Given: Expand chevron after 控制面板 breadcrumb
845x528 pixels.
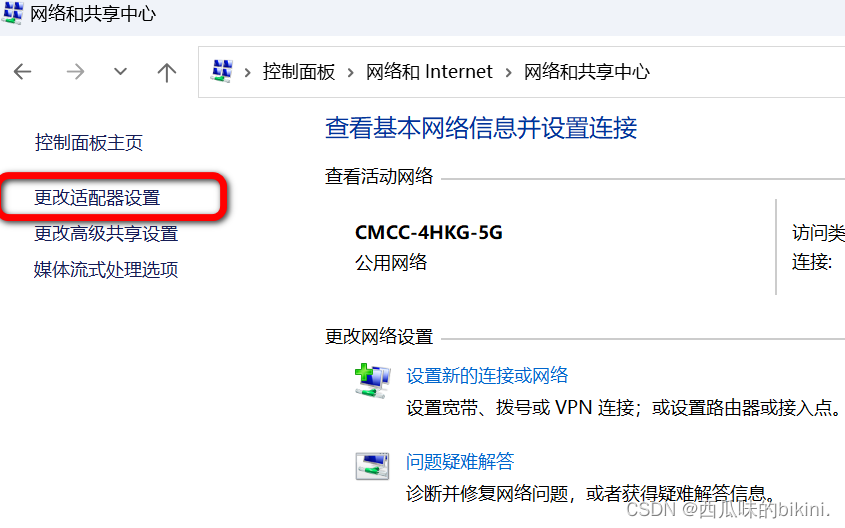Looking at the screenshot, I should coord(351,72).
